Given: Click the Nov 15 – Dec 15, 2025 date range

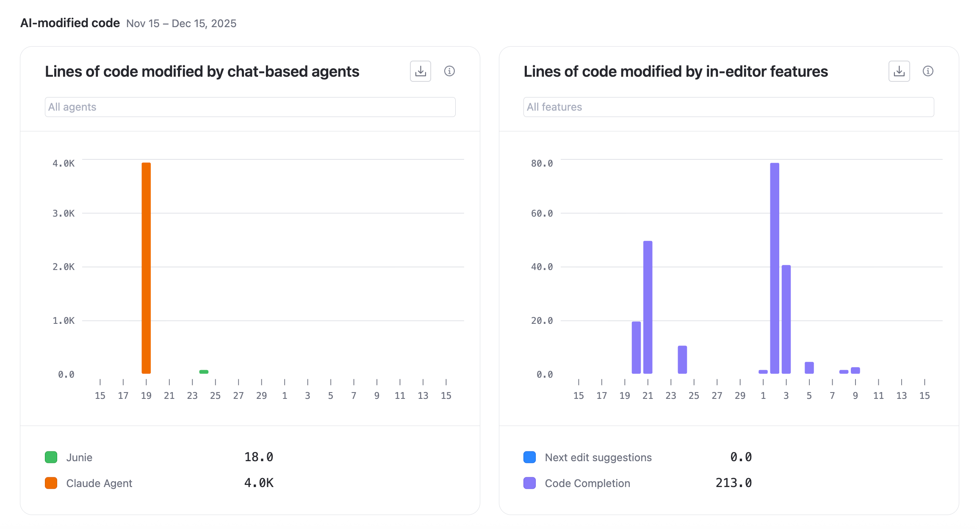Looking at the screenshot, I should [181, 23].
